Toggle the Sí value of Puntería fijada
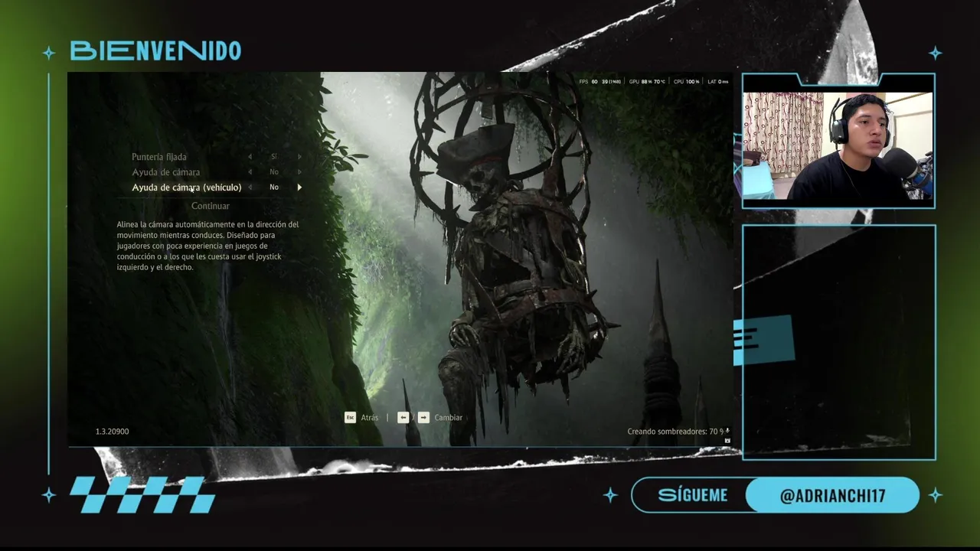Viewport: 980px width, 551px height. pos(274,157)
